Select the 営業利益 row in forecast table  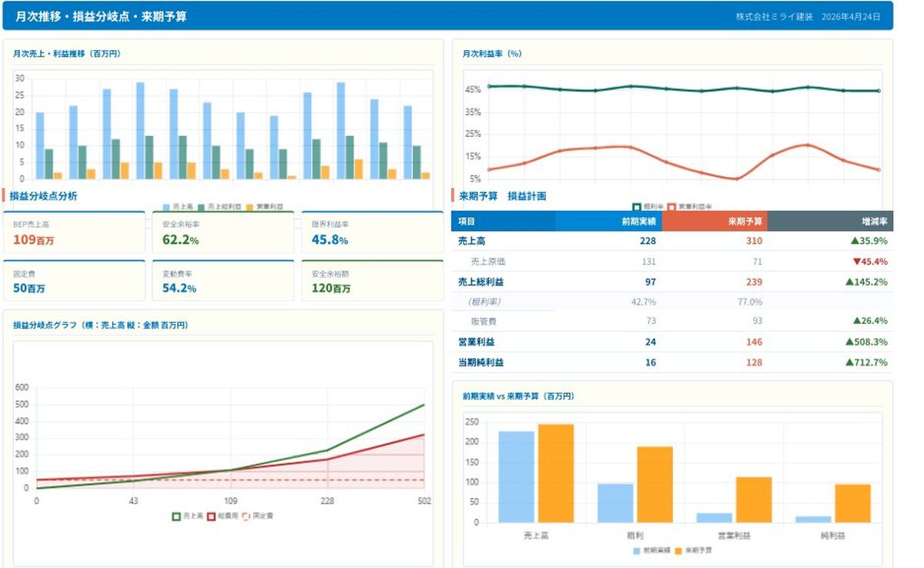click(671, 342)
